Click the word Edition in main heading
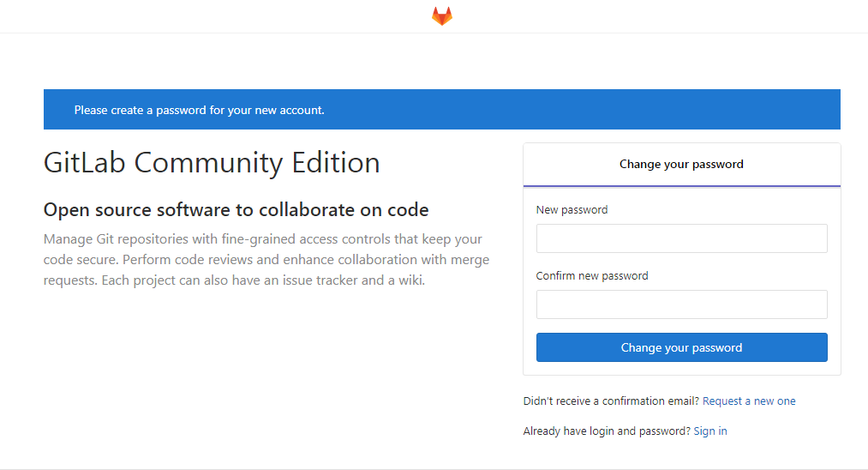 point(336,162)
